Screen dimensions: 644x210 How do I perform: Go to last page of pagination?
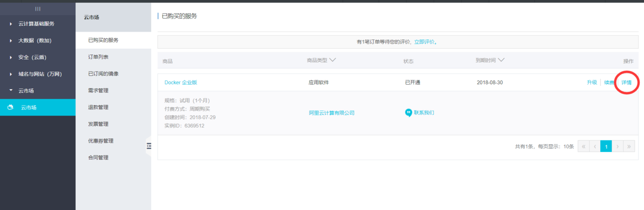(x=629, y=147)
